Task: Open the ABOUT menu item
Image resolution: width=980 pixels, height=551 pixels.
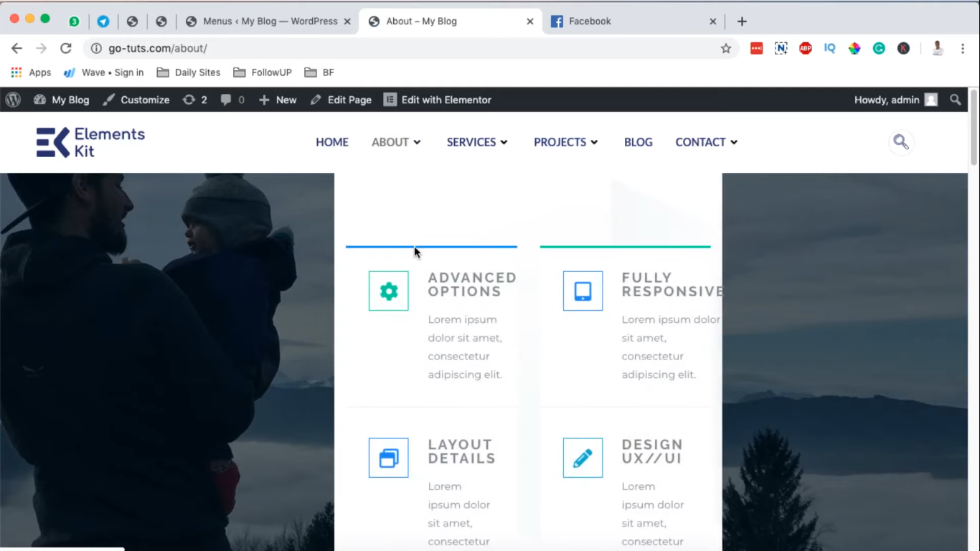Action: tap(390, 142)
